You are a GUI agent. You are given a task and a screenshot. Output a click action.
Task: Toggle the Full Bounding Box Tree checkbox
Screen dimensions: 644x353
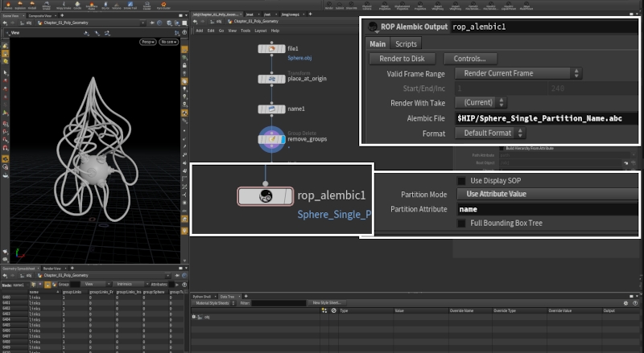(461, 223)
